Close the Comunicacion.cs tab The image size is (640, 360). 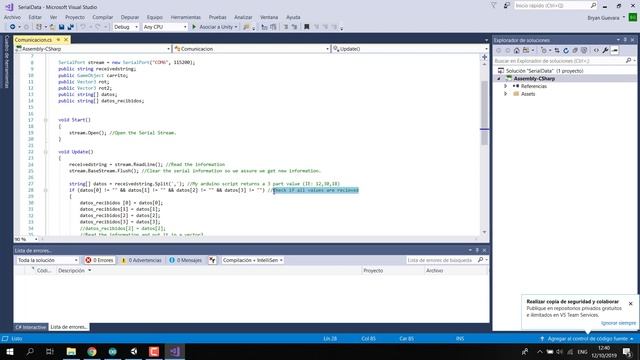pos(66,40)
